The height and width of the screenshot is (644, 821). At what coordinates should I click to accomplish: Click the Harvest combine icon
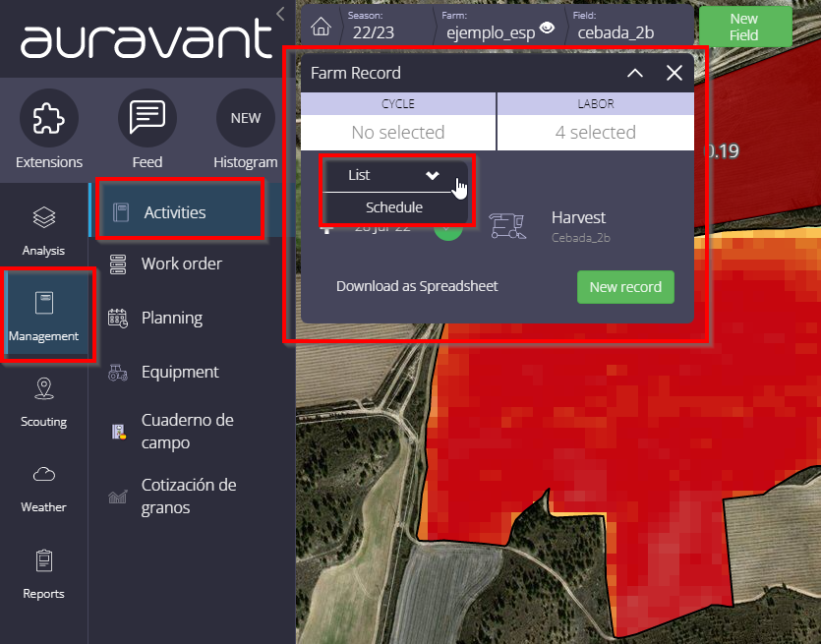click(x=507, y=226)
